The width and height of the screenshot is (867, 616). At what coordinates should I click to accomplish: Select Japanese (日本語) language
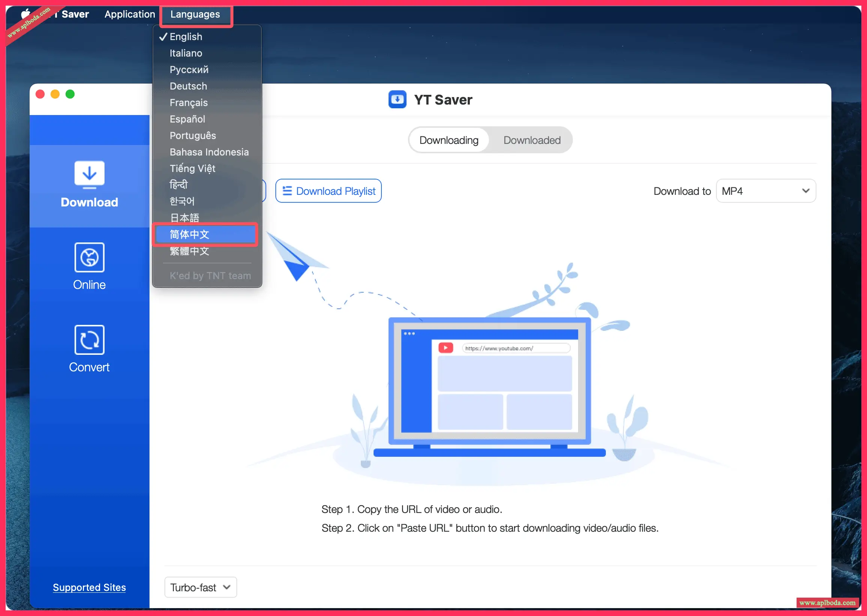point(207,218)
